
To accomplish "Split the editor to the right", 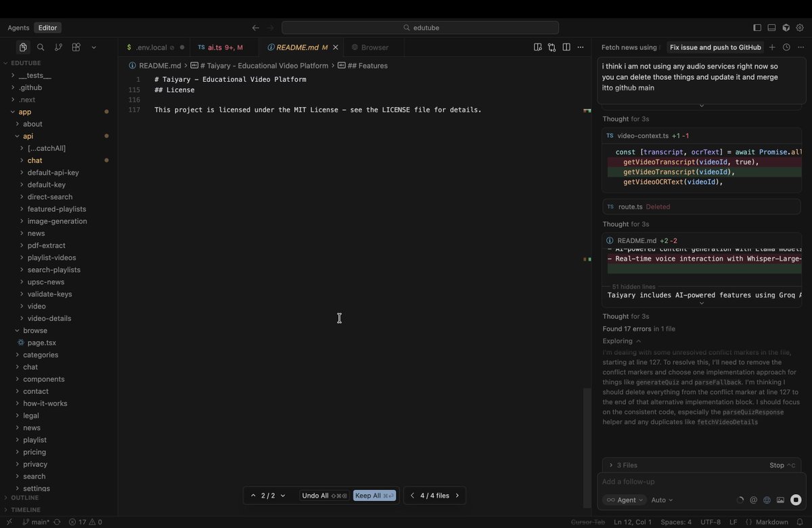I will (x=566, y=47).
